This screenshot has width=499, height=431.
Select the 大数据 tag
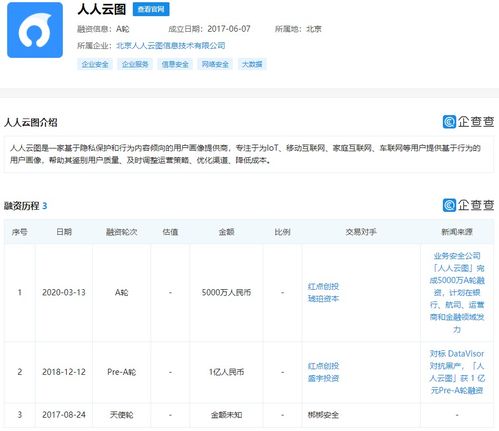(x=252, y=64)
